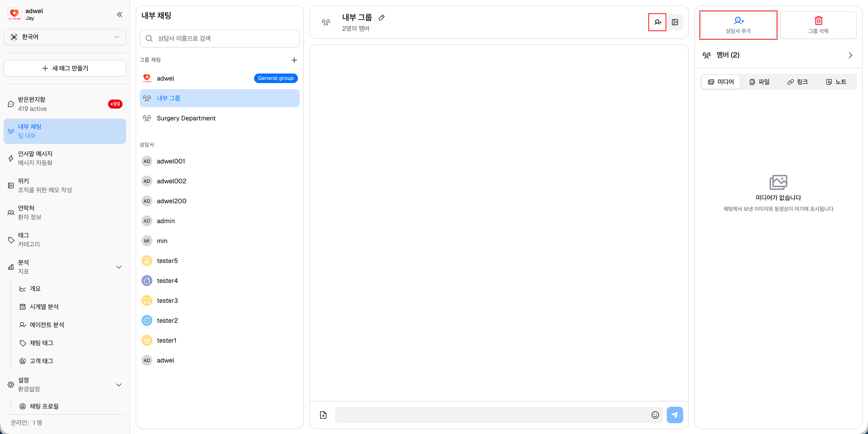Open the emoji picker
Viewport: 868px width, 434px height.
click(x=655, y=415)
